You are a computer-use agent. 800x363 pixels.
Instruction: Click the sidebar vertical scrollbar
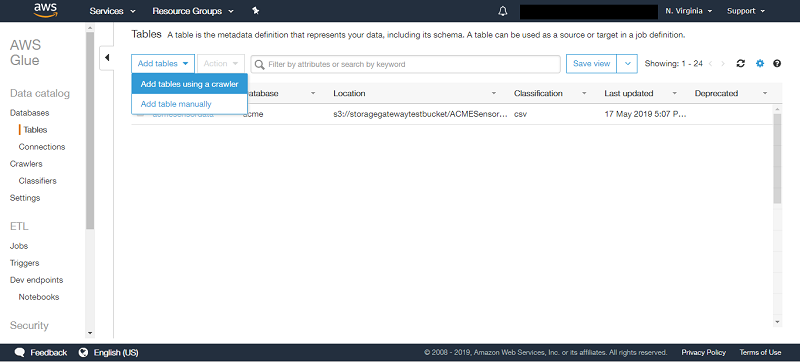[90, 130]
